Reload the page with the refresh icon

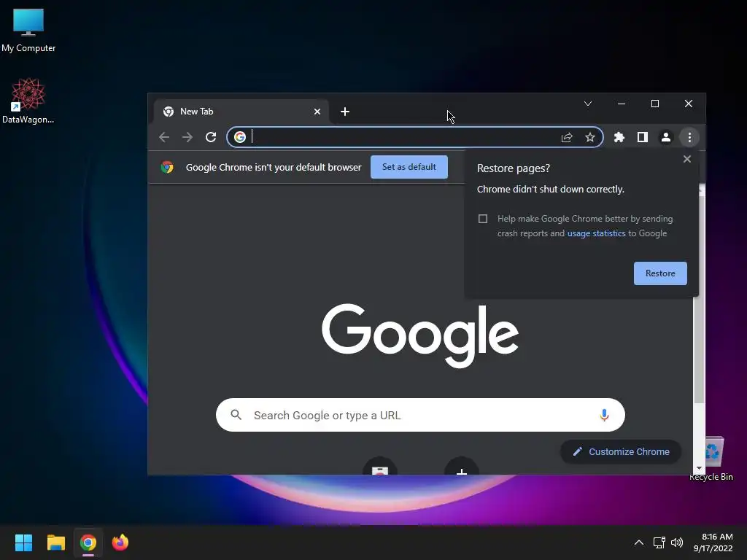(211, 138)
